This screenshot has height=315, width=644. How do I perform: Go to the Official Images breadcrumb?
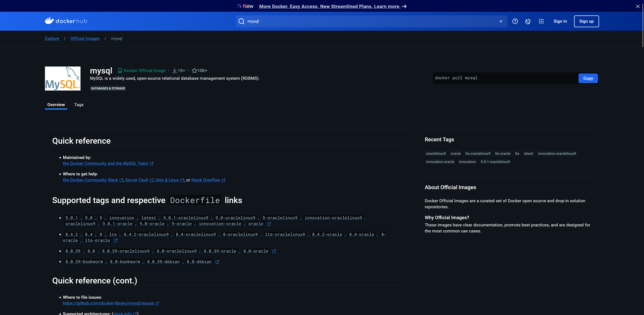pos(85,39)
